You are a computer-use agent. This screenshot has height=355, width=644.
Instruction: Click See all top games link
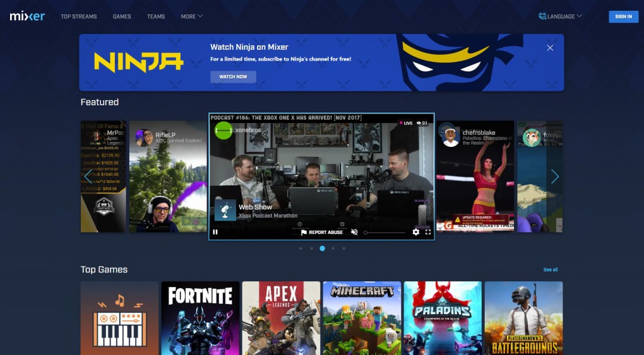pyautogui.click(x=551, y=270)
